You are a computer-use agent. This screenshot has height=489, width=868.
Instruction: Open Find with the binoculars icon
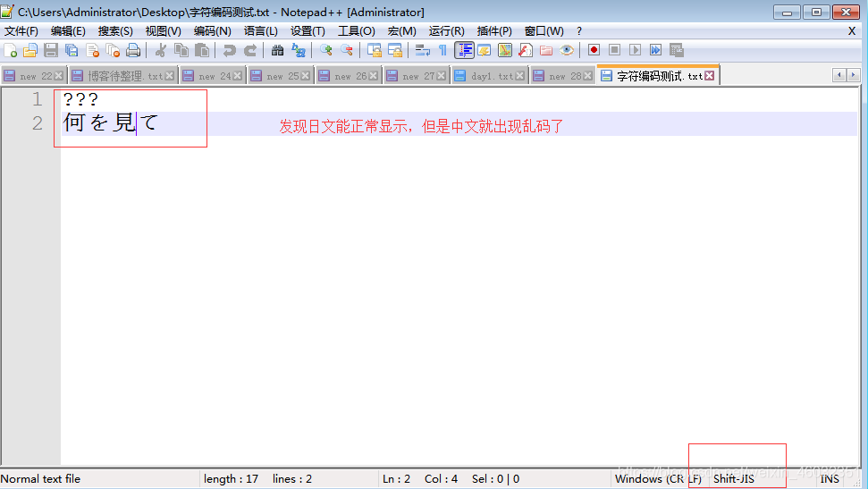tap(277, 50)
